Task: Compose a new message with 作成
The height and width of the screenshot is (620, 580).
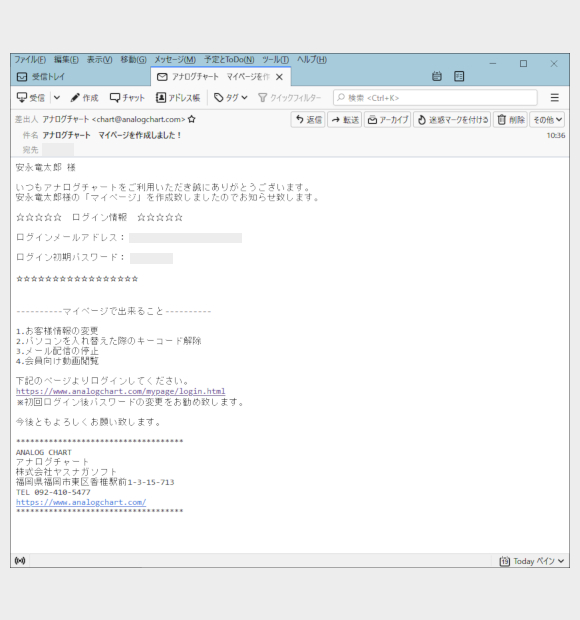Action: pos(84,98)
